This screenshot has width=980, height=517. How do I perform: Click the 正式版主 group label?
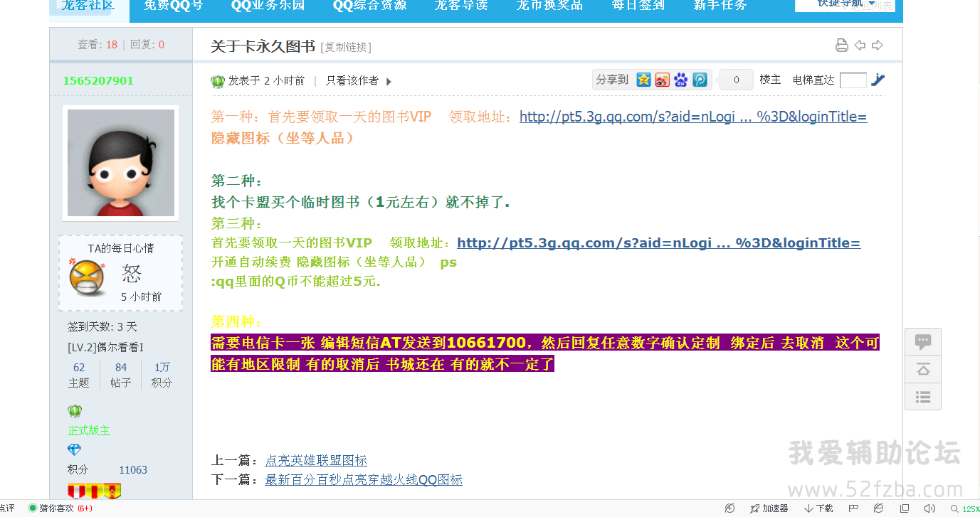coord(88,431)
